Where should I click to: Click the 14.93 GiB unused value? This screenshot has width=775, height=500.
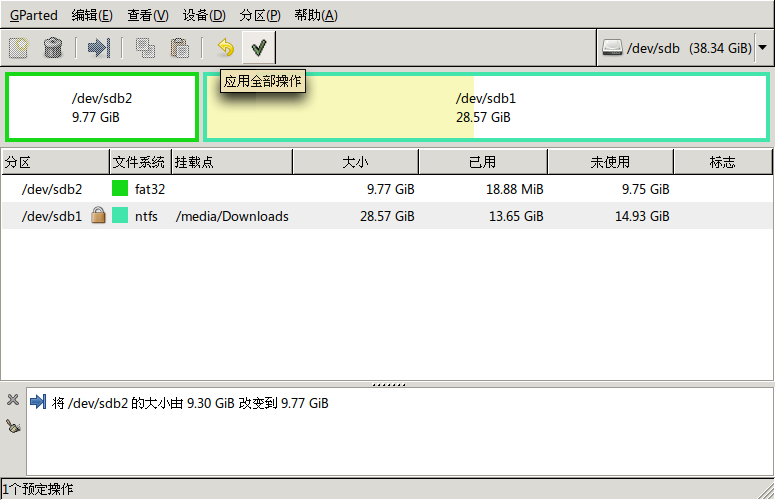(x=642, y=216)
